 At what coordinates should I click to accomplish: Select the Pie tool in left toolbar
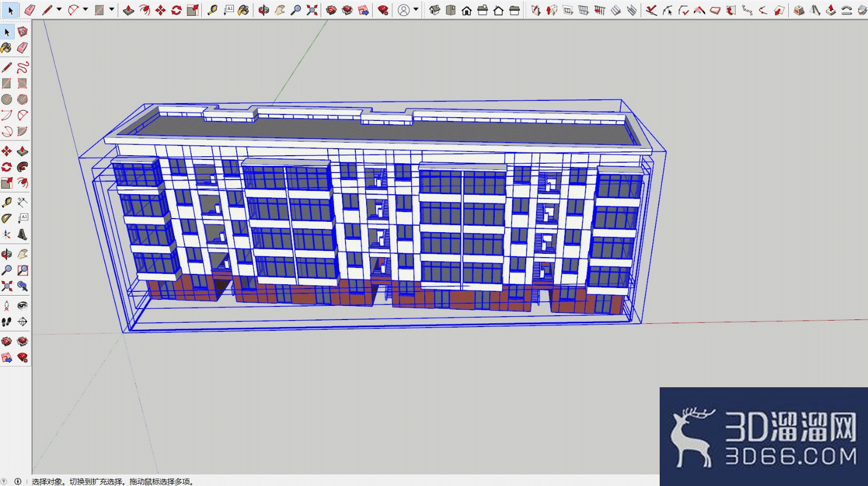click(x=22, y=131)
